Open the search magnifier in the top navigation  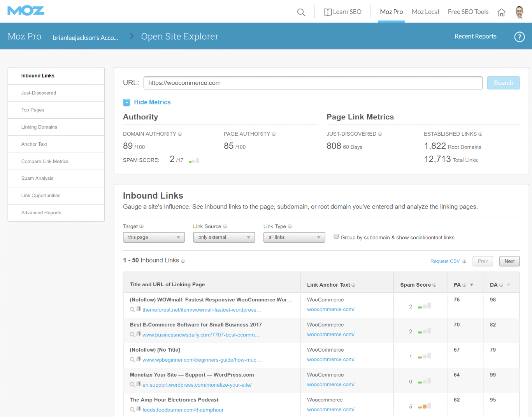coord(301,12)
